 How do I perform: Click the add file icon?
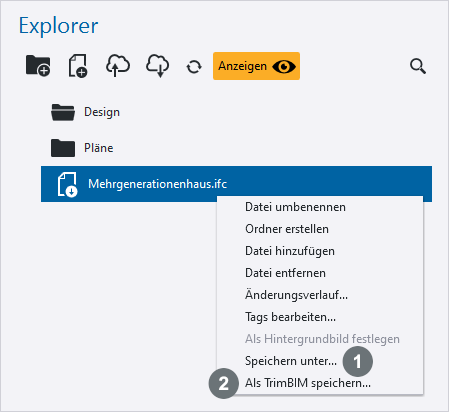coord(78,66)
